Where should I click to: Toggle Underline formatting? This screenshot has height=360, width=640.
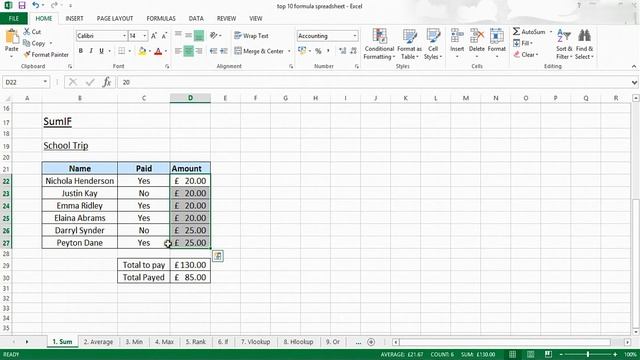click(x=101, y=51)
